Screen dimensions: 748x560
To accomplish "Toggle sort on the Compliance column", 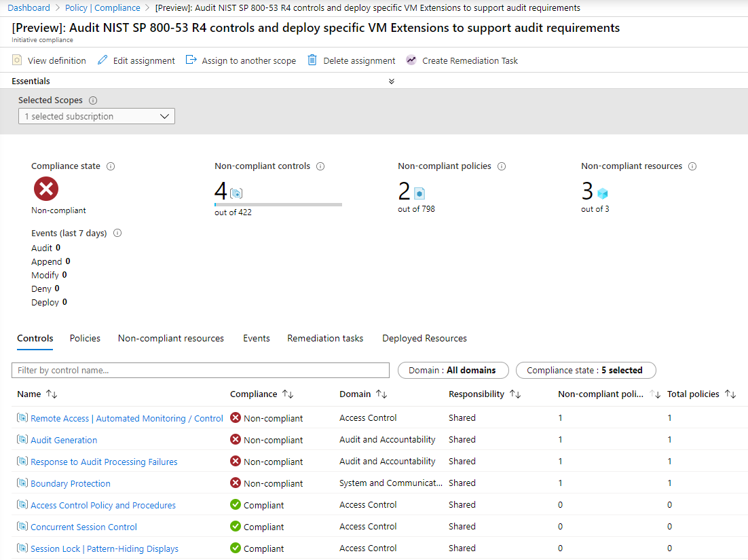I will 288,394.
